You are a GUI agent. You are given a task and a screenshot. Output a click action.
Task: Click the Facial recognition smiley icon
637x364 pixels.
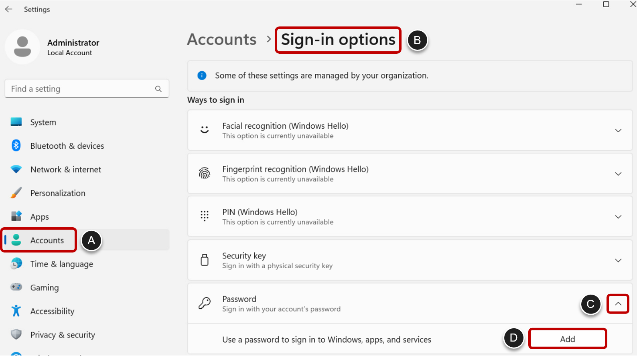205,130
